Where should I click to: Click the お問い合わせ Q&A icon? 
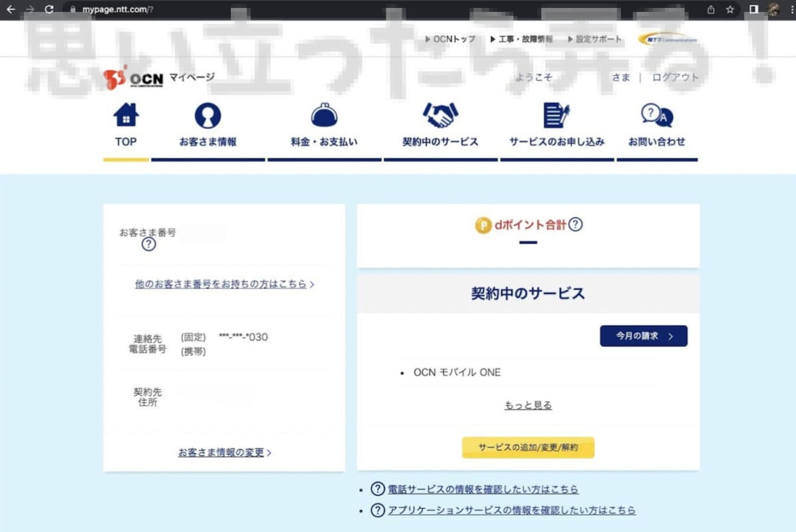point(657,115)
